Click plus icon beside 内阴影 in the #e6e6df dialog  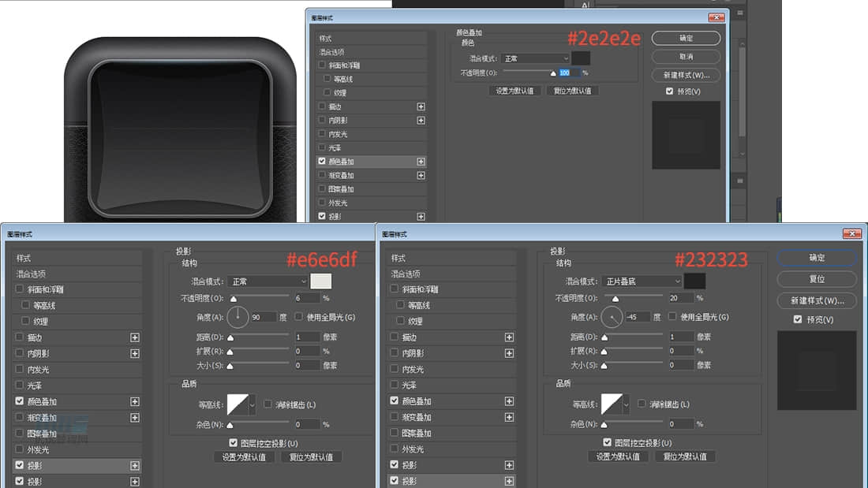(134, 353)
